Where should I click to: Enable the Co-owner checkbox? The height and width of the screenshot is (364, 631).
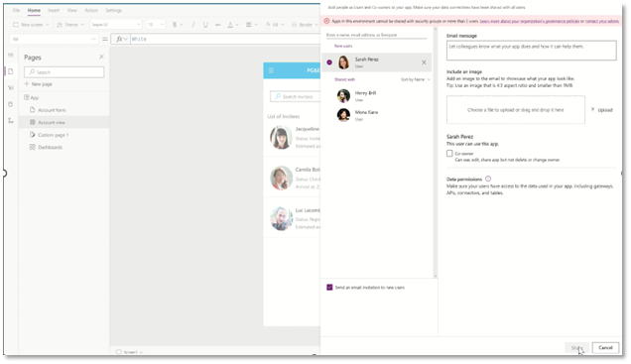(449, 154)
